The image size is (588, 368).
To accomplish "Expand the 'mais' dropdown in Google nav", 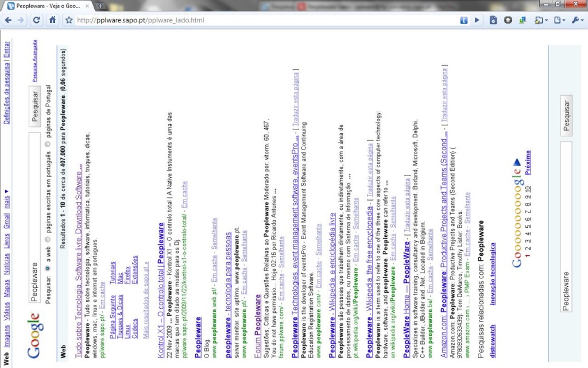I will point(7,199).
